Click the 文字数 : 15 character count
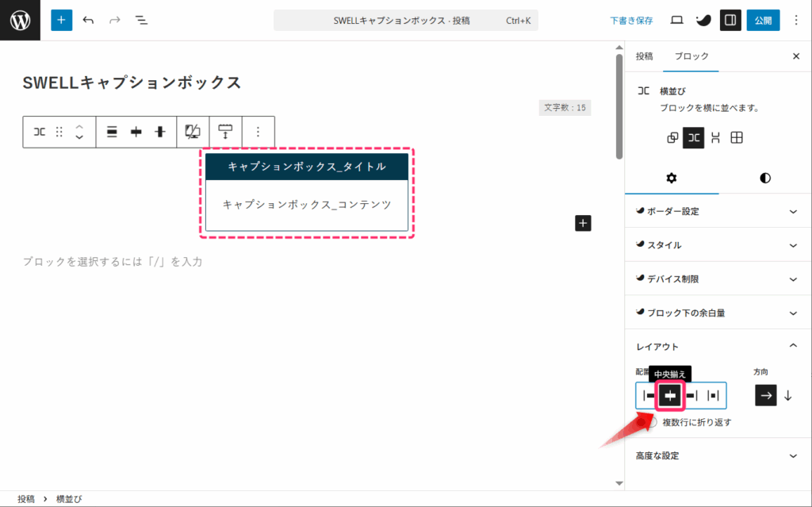The width and height of the screenshot is (812, 507). (565, 108)
